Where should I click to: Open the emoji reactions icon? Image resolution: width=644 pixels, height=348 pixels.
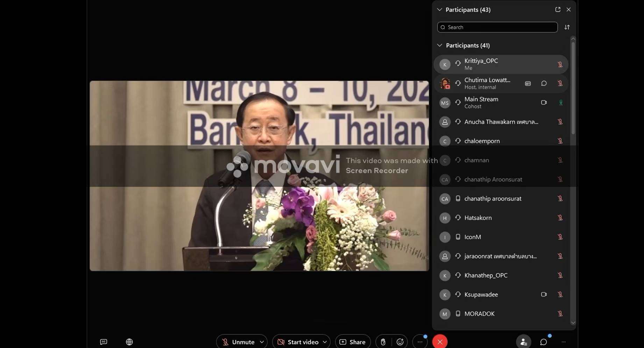(400, 342)
